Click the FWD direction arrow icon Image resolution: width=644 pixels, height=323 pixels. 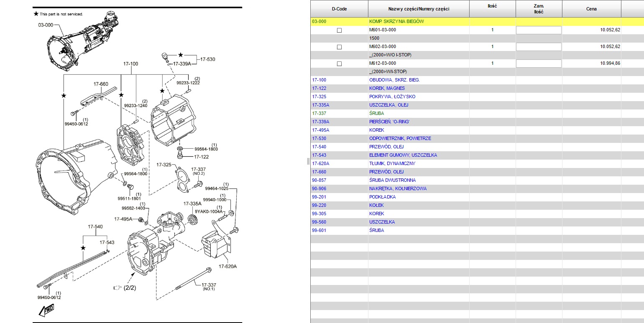coord(46,310)
